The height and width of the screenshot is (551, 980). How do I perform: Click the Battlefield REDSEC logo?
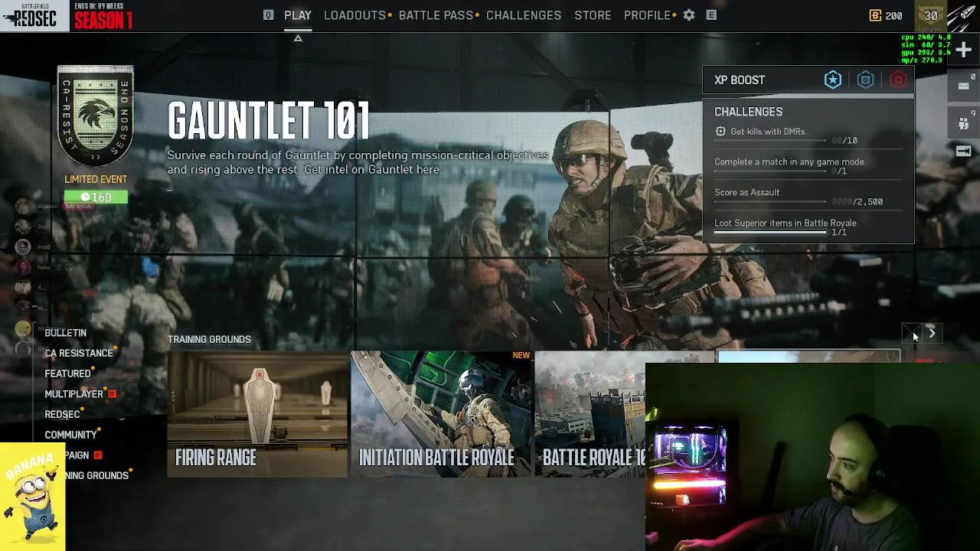(34, 15)
